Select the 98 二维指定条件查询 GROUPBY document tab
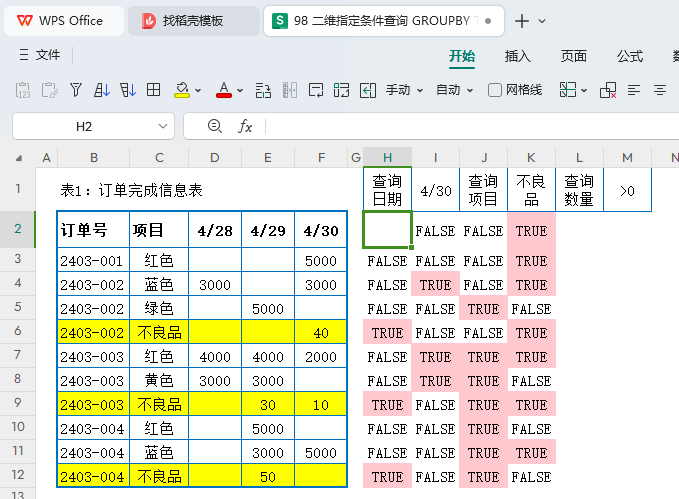The width and height of the screenshot is (679, 499). pos(384,21)
